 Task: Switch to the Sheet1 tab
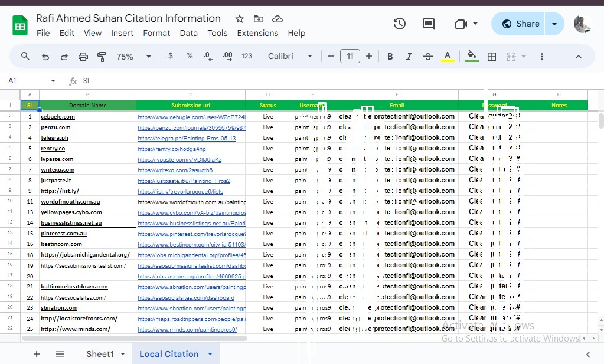pyautogui.click(x=100, y=354)
